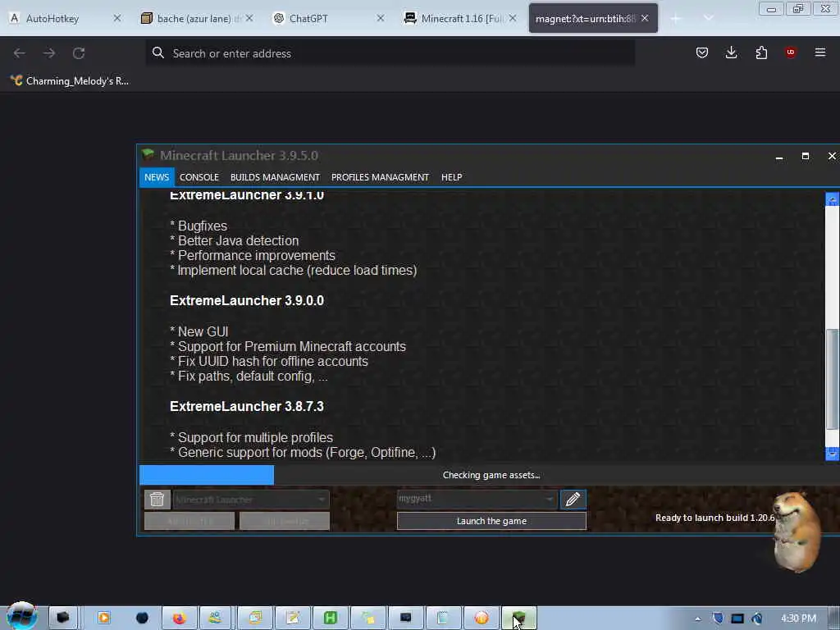The height and width of the screenshot is (630, 840).
Task: Click Ready to launch build 1.20.6 text
Action: pos(715,518)
